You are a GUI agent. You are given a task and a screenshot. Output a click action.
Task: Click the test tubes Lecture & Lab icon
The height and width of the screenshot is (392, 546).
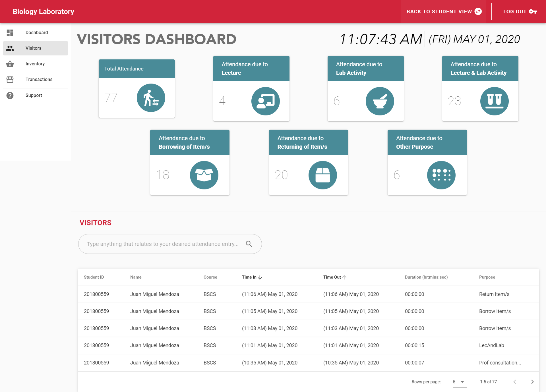point(494,101)
